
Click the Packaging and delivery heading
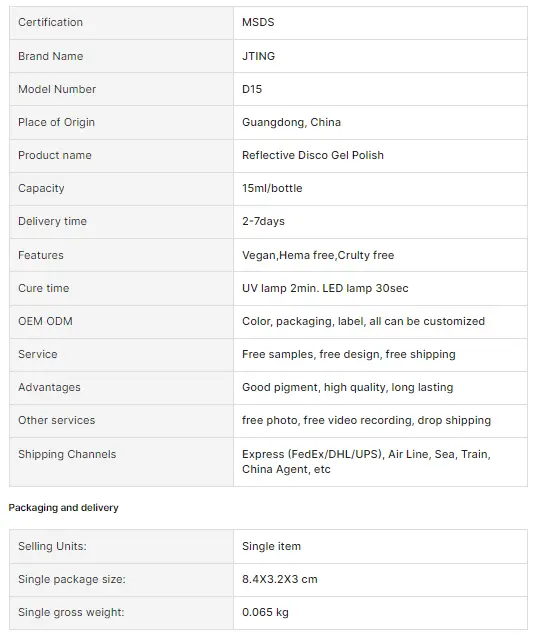click(x=63, y=508)
